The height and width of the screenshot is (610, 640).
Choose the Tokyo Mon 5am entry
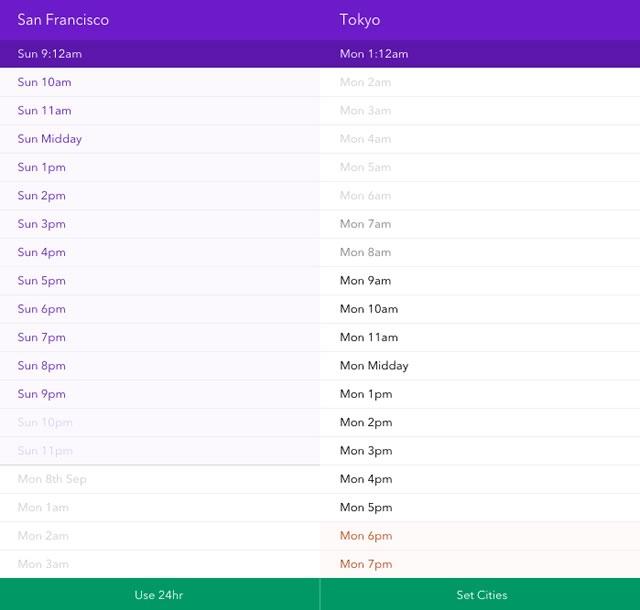(x=480, y=167)
